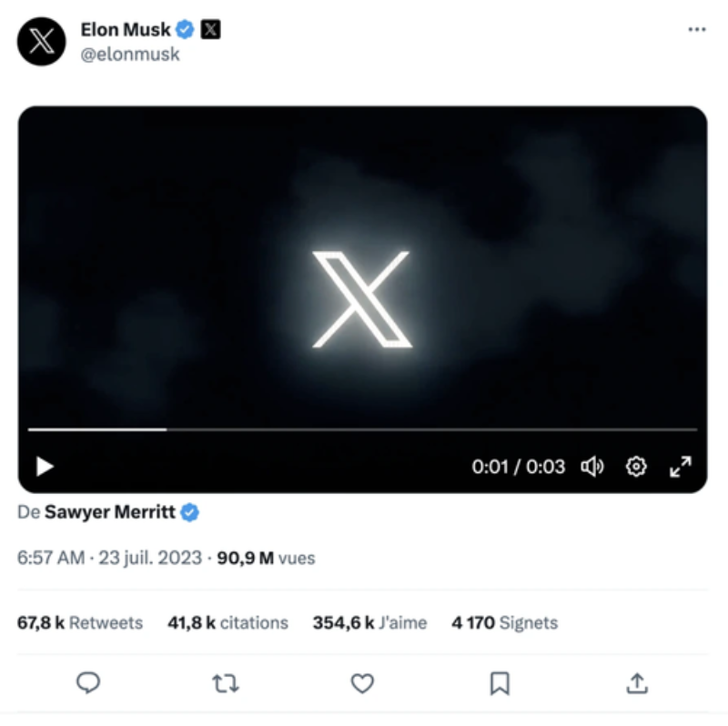This screenshot has width=728, height=726.
Task: Expand video to fullscreen
Action: [x=680, y=467]
